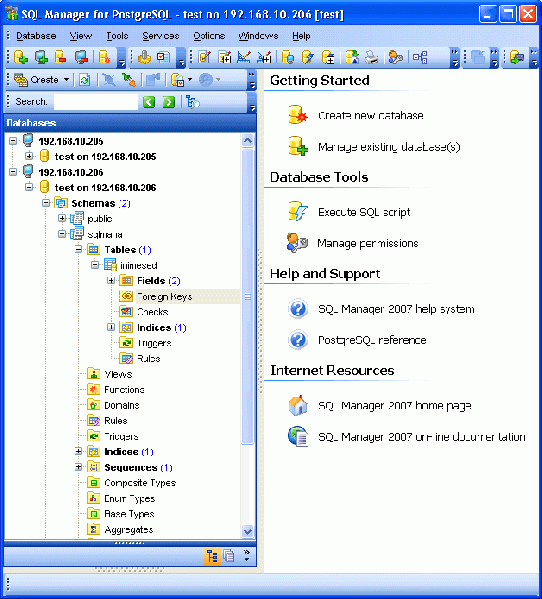Image resolution: width=542 pixels, height=599 pixels.
Task: Open the Services menu
Action: click(161, 36)
